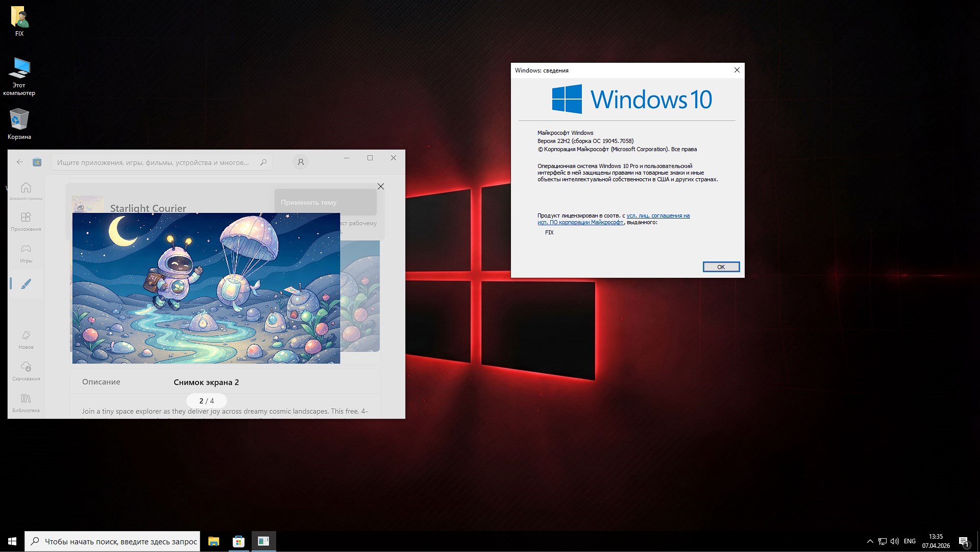Open File Explorer from the taskbar
The width and height of the screenshot is (980, 552).
click(x=214, y=541)
